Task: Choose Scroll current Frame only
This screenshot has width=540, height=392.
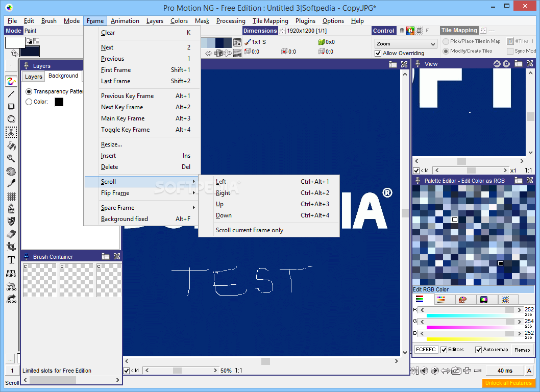Action: pos(269,230)
